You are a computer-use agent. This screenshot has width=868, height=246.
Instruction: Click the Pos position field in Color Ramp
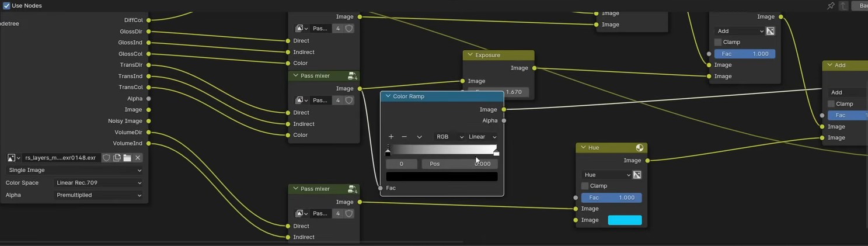coord(460,164)
